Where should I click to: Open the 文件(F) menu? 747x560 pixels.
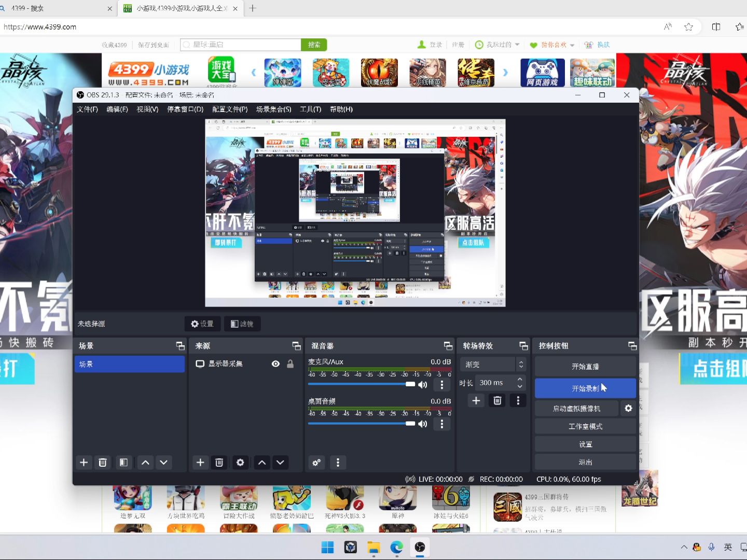(87, 109)
